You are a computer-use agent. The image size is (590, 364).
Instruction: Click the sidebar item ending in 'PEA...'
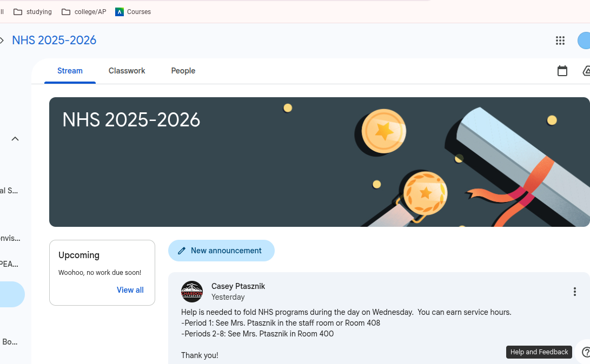pyautogui.click(x=9, y=264)
